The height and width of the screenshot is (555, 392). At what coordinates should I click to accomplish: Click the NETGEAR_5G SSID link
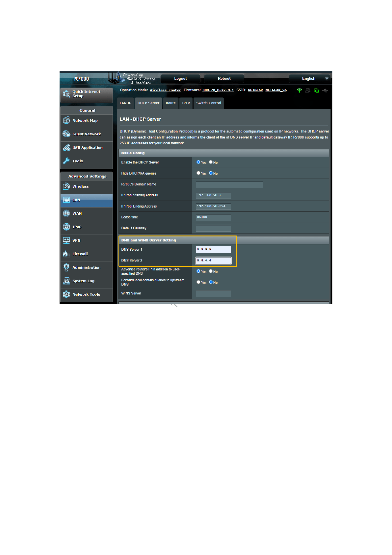276,90
